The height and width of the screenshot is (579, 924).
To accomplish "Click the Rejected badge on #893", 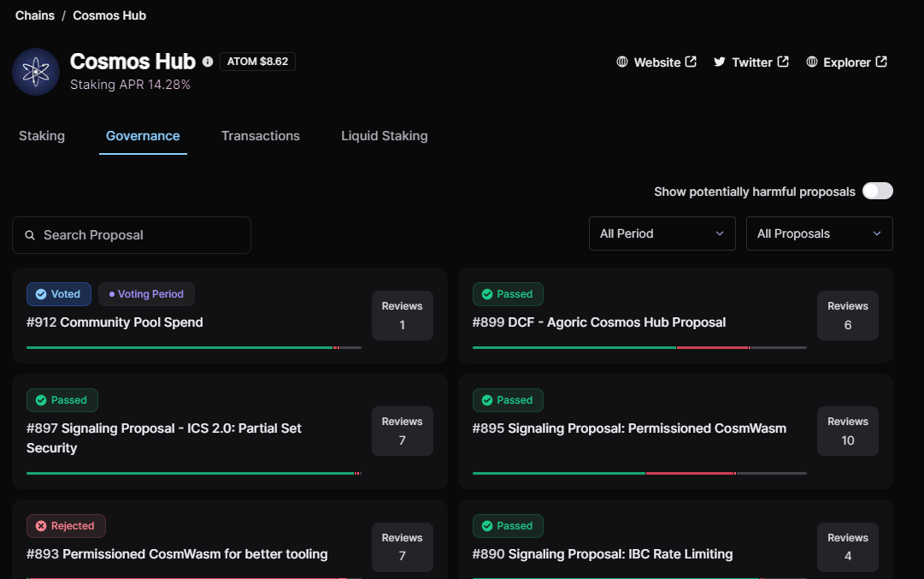I will (x=66, y=526).
